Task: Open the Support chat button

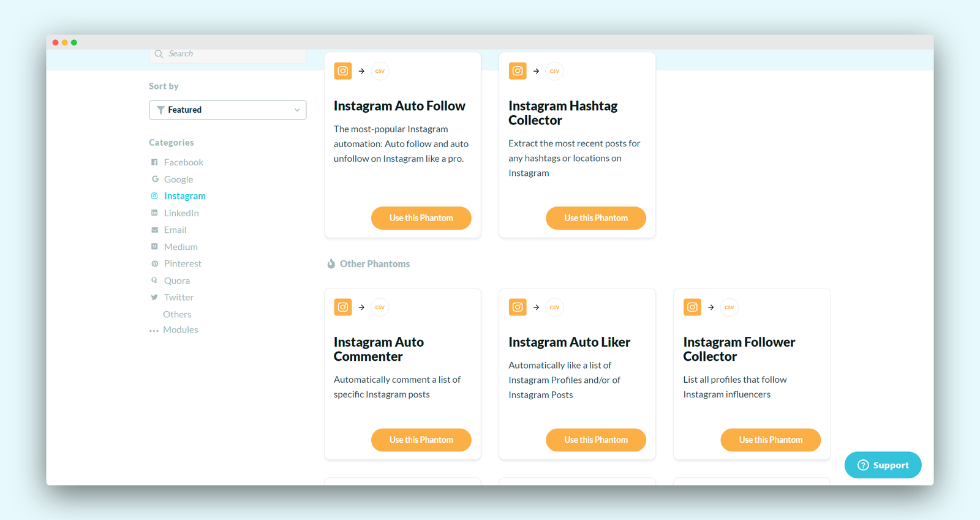Action: point(883,465)
